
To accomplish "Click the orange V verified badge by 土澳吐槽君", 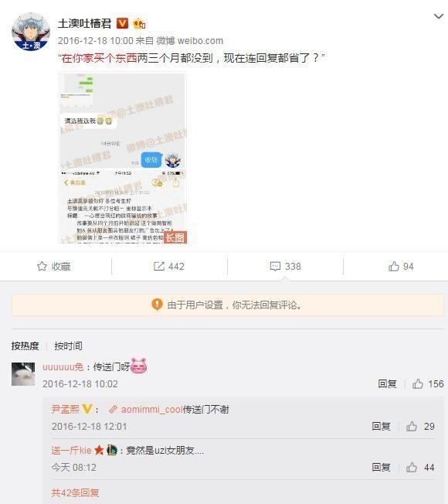I will 122,23.
